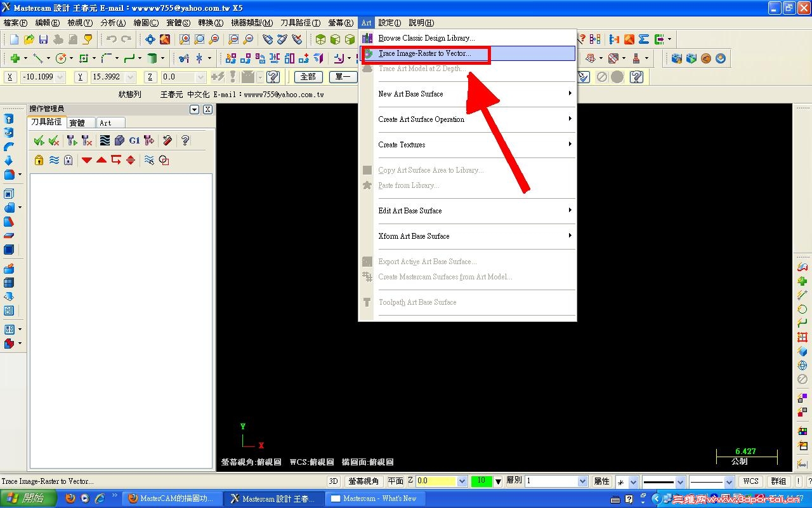
Task: Move insert arrow down with red down triangle
Action: coord(87,160)
